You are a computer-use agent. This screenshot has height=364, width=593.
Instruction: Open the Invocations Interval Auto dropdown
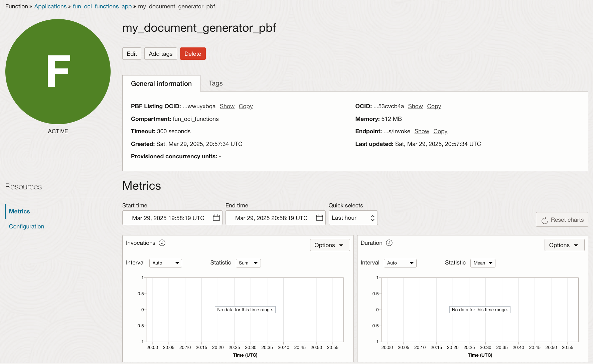coord(166,263)
